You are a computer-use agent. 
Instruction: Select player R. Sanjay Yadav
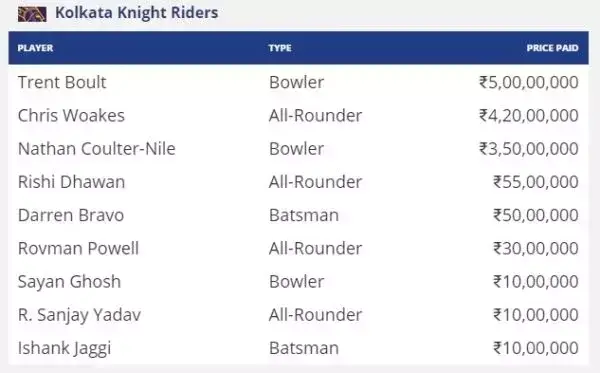(x=79, y=315)
